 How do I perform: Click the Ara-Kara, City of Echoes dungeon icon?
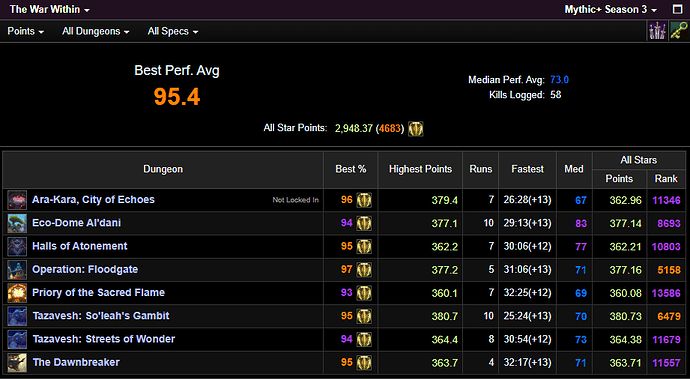[x=17, y=200]
